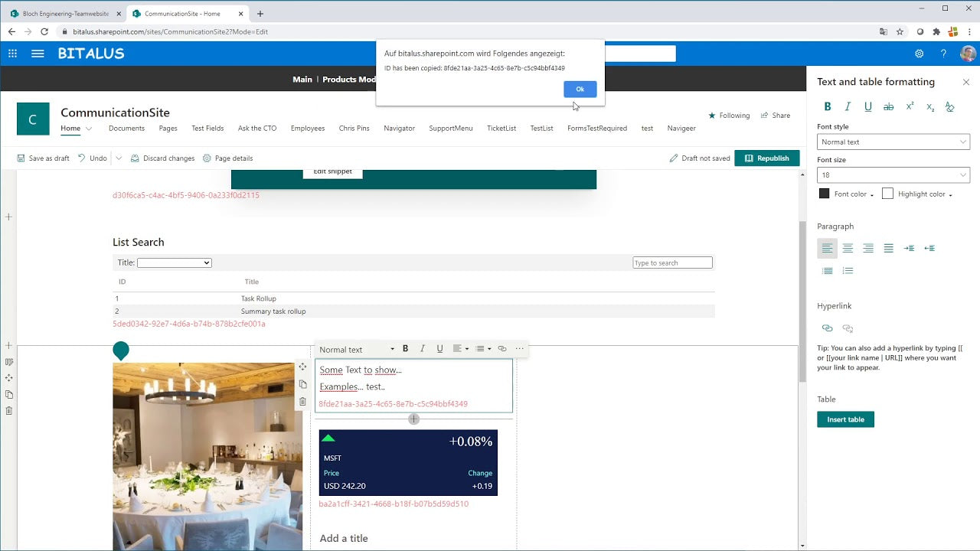Click the Republish button

[x=768, y=158]
